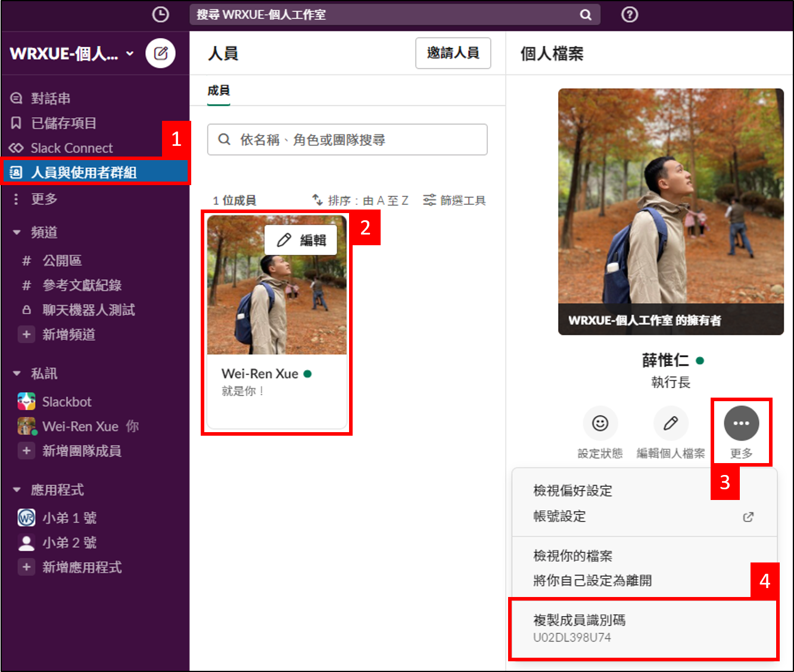
Task: Open the 排序：由 A 至 Z dropdown
Action: pyautogui.click(x=360, y=201)
